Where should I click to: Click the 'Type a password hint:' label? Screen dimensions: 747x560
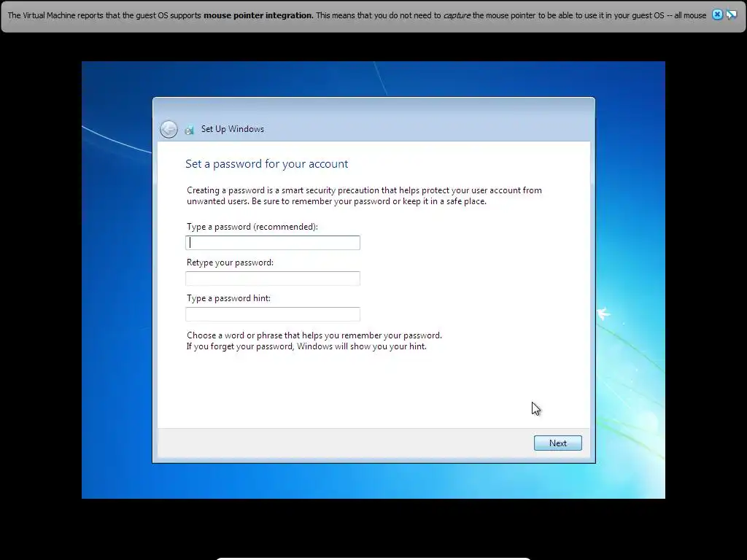coord(228,298)
